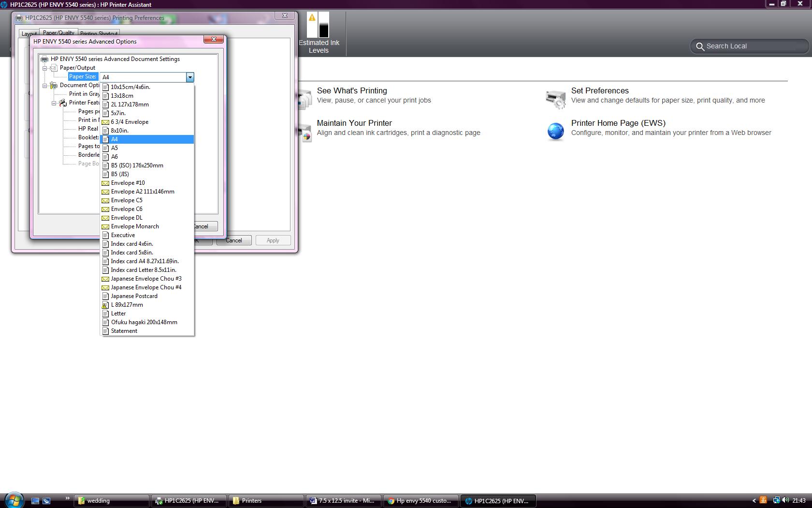Click the HP ENVY 5540 Advanced Document Settings root

click(115, 59)
